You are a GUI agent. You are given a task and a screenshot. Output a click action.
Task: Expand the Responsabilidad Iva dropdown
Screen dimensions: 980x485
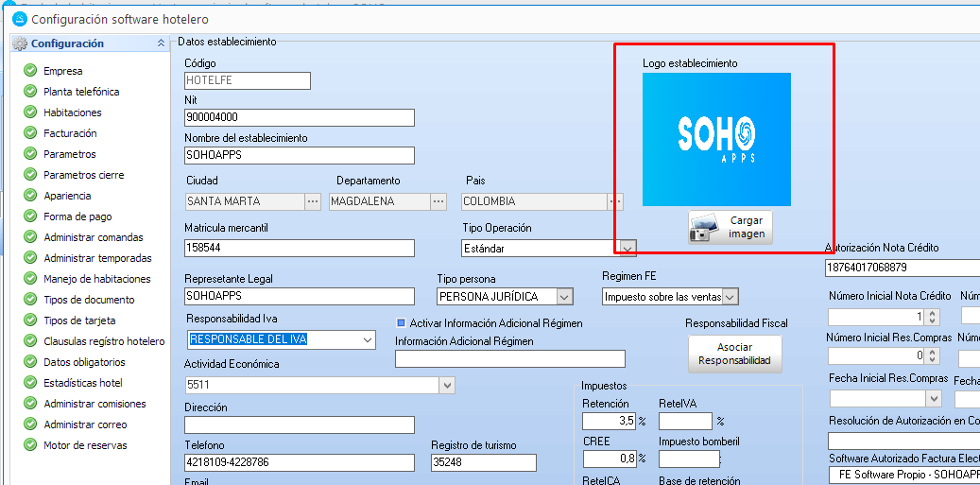coord(368,339)
